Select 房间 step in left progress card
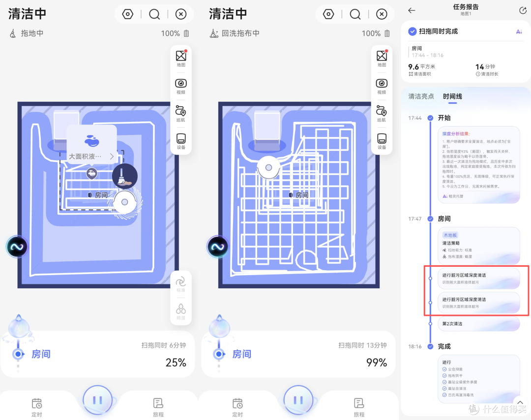The height and width of the screenshot is (420, 531). [x=41, y=354]
